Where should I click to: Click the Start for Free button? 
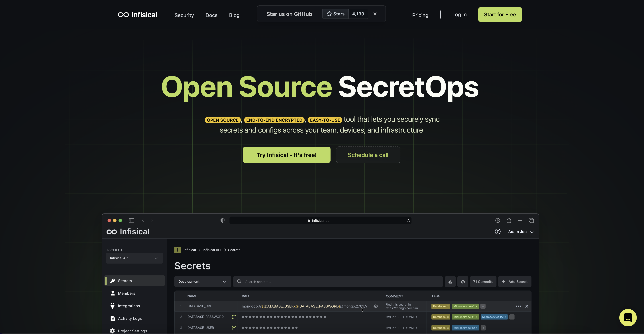(x=500, y=15)
